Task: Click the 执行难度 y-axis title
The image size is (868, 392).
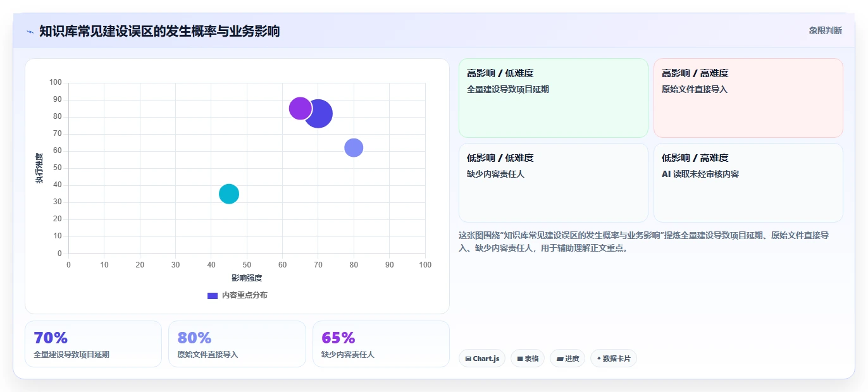Action: (x=39, y=168)
